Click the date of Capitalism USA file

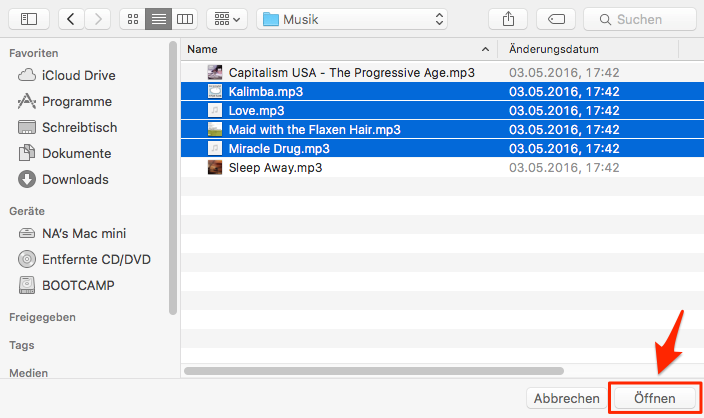click(564, 73)
